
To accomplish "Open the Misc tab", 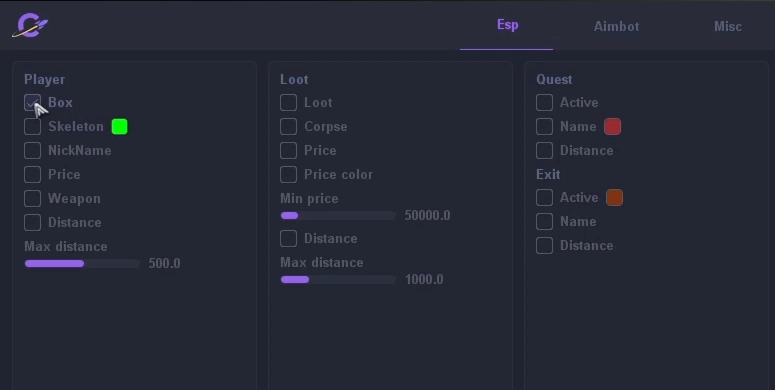I will click(x=728, y=26).
